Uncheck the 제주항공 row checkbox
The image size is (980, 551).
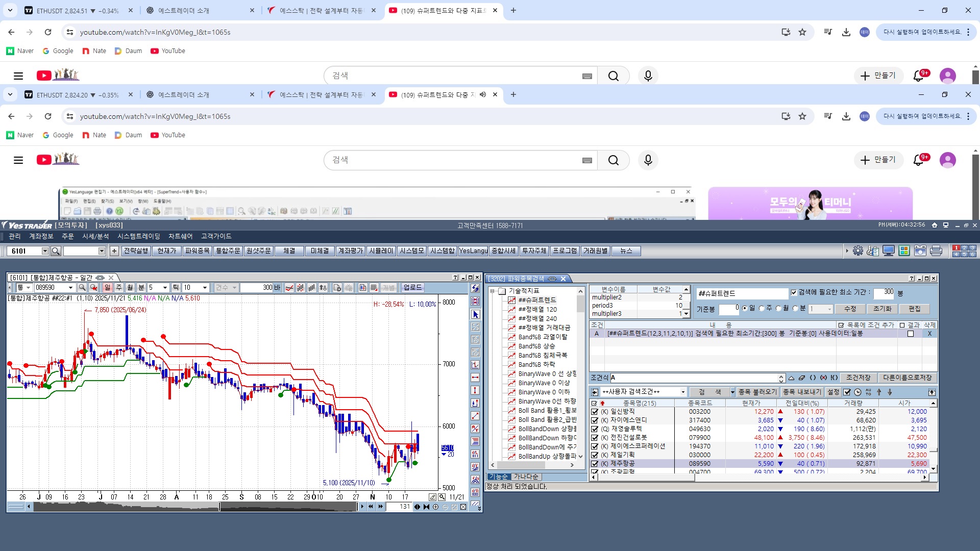click(594, 464)
